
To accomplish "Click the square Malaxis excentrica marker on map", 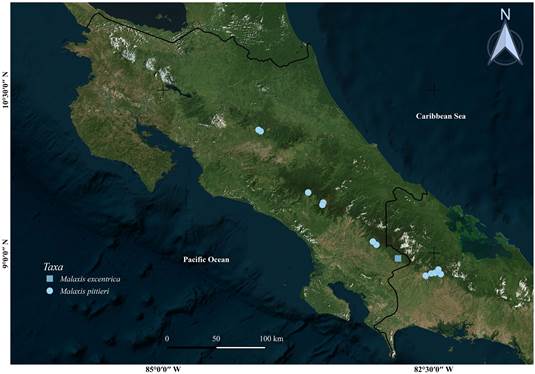I will [x=398, y=258].
